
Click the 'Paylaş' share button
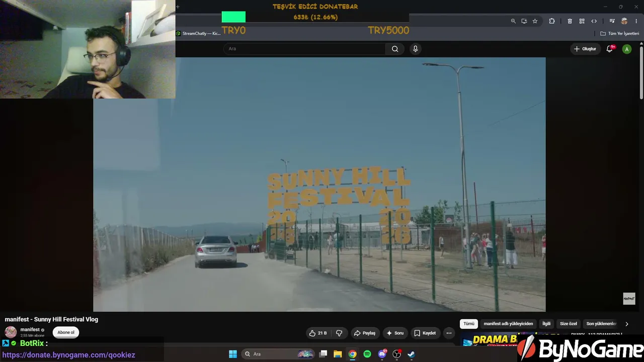point(365,333)
